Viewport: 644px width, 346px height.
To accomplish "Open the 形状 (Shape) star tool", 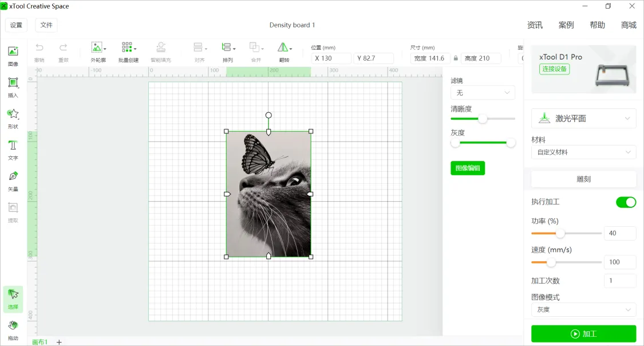I will tap(13, 119).
